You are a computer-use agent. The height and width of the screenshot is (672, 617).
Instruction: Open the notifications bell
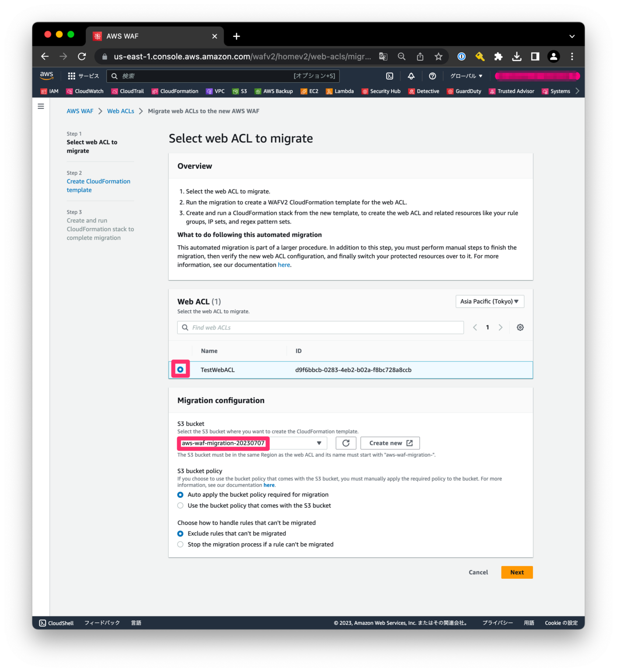pos(411,76)
